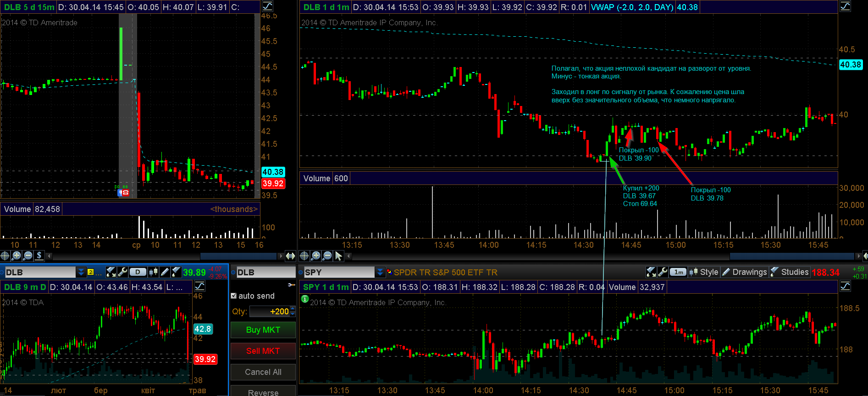
Task: Click the yellow number 2 badge beside DLB symbol
Action: pyautogui.click(x=90, y=272)
